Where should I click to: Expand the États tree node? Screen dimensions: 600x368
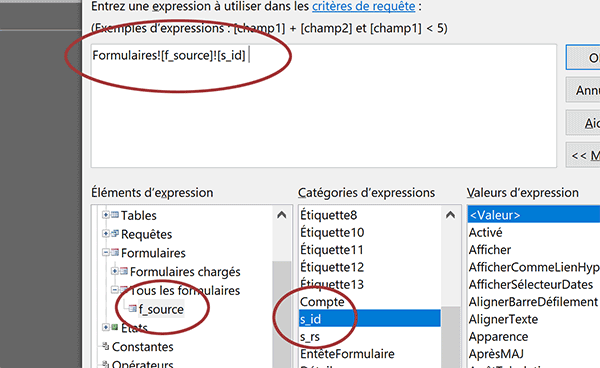click(106, 327)
